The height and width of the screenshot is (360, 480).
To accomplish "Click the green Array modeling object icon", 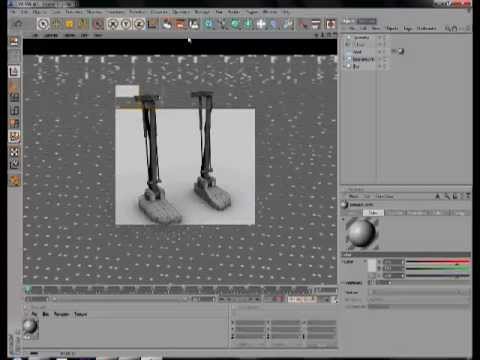I will [248, 24].
